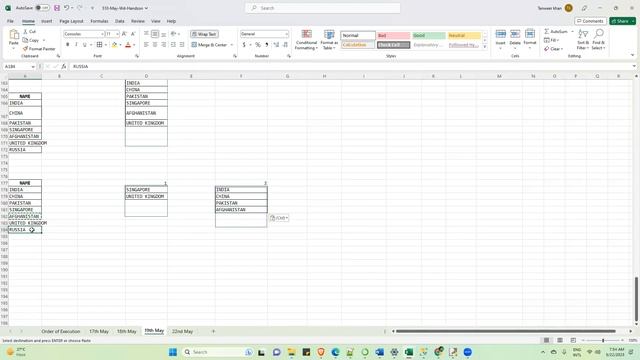
Task: Open the Conditional Formatting menu
Action: coord(306,40)
